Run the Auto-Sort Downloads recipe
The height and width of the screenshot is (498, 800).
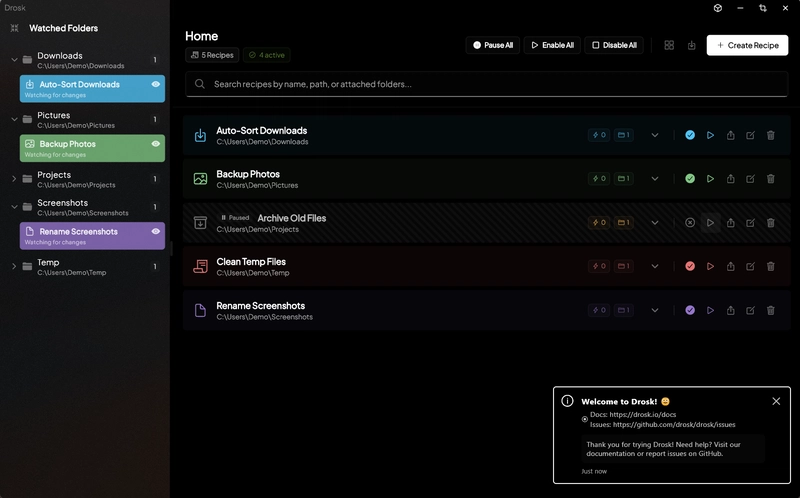pos(710,135)
